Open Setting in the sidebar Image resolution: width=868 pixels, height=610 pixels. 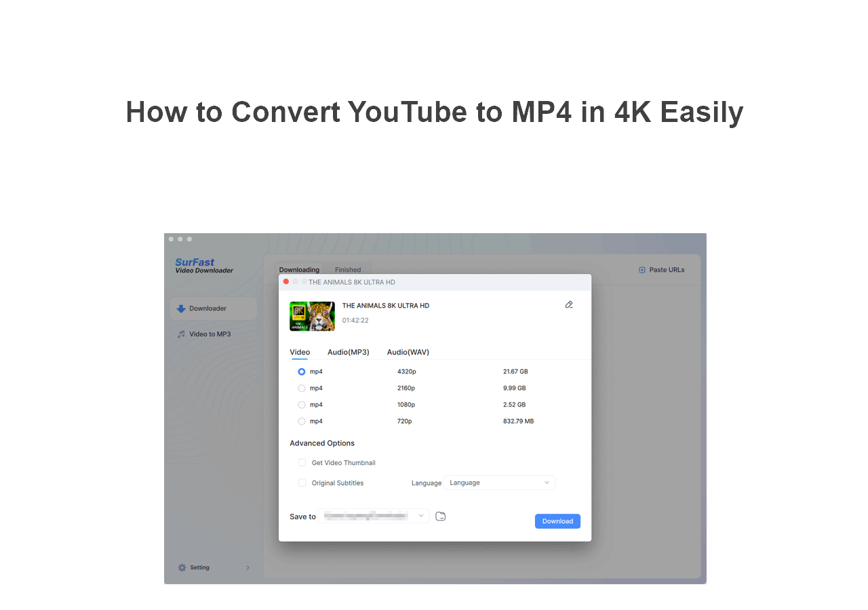click(x=213, y=567)
